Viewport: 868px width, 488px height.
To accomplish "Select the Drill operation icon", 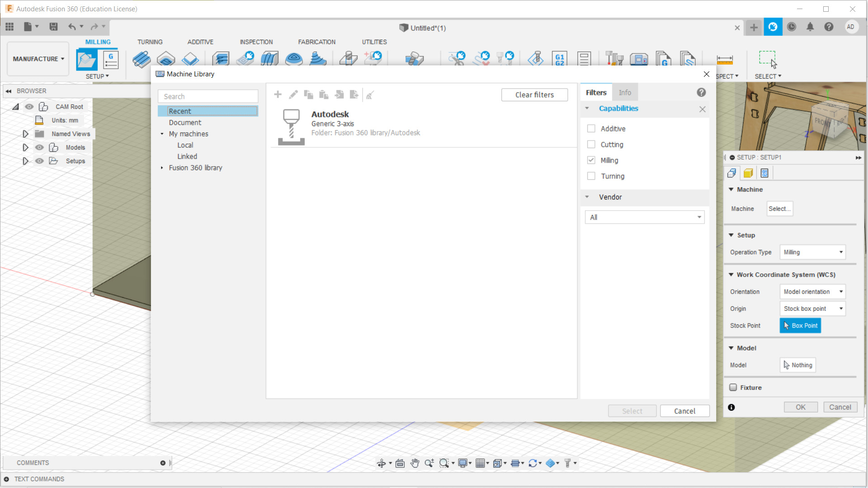I will pyautogui.click(x=349, y=59).
